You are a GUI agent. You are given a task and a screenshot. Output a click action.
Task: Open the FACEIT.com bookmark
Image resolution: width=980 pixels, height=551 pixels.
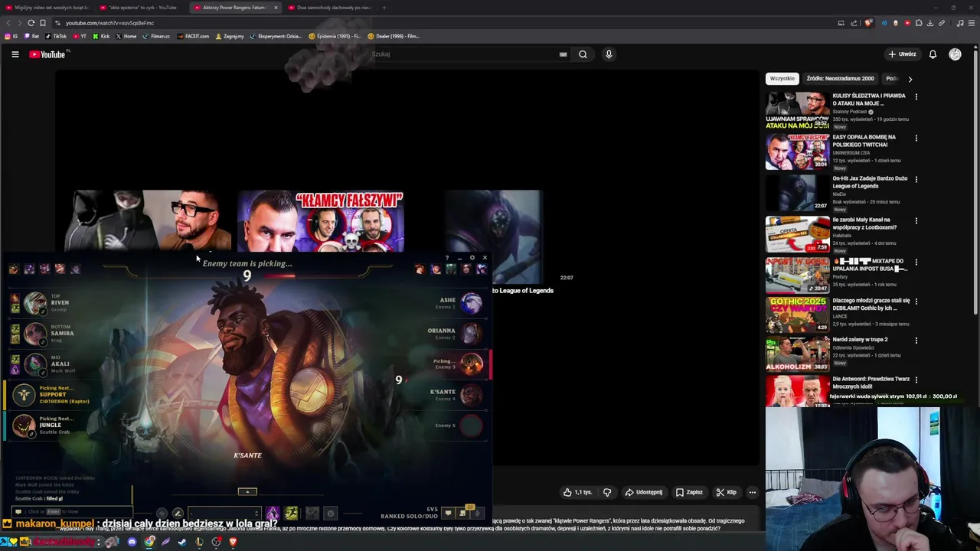point(193,36)
